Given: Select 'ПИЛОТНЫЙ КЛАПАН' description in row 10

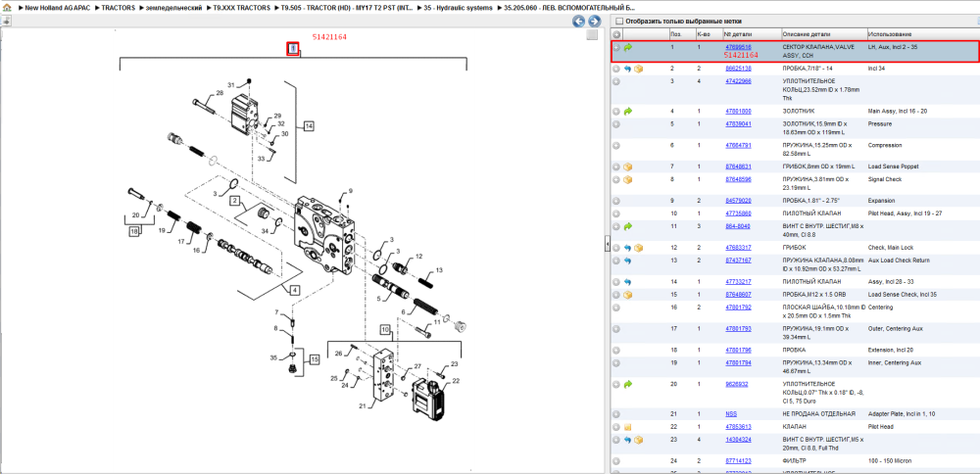Looking at the screenshot, I should pyautogui.click(x=810, y=213).
